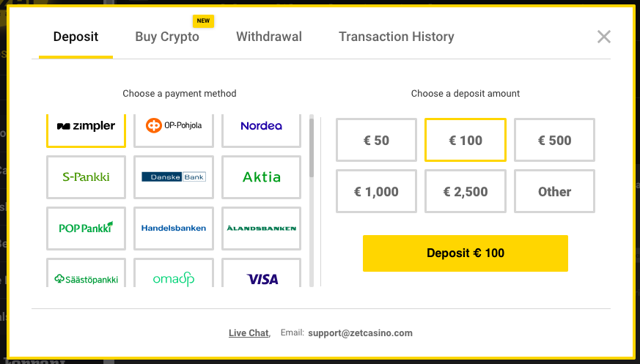The width and height of the screenshot is (640, 364).
Task: Open Live Chat support link
Action: pyautogui.click(x=249, y=333)
